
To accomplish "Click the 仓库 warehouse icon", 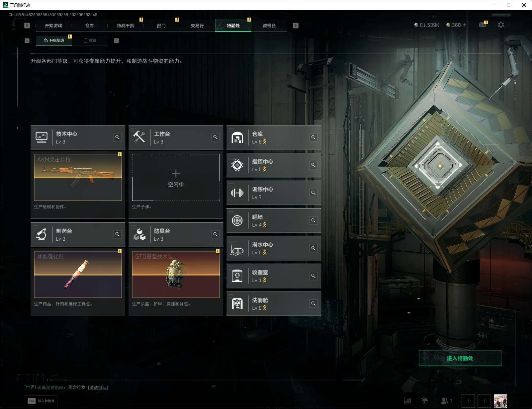I will (x=237, y=137).
